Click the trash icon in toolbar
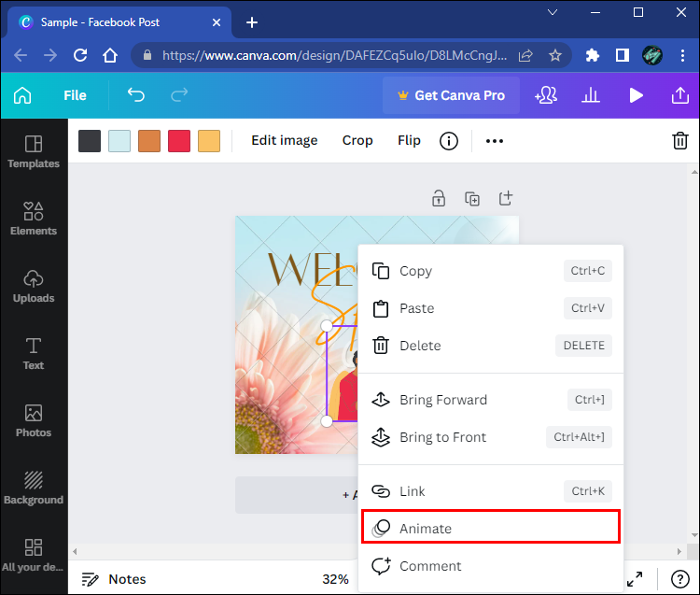Viewport: 700px width, 595px height. click(x=679, y=141)
